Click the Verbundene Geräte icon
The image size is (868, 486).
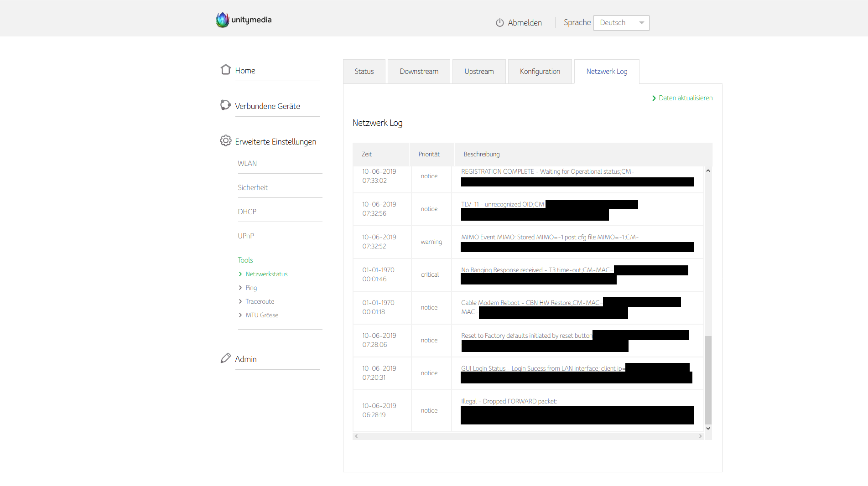pos(225,105)
